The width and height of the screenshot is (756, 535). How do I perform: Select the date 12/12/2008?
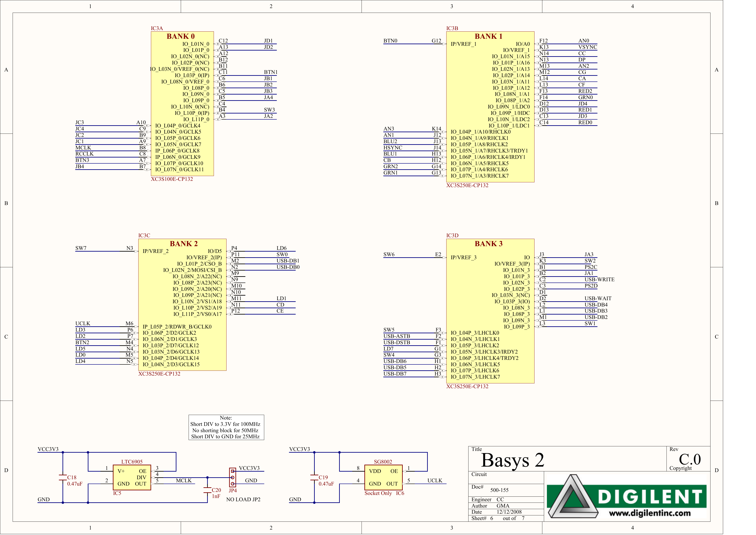[x=509, y=512]
